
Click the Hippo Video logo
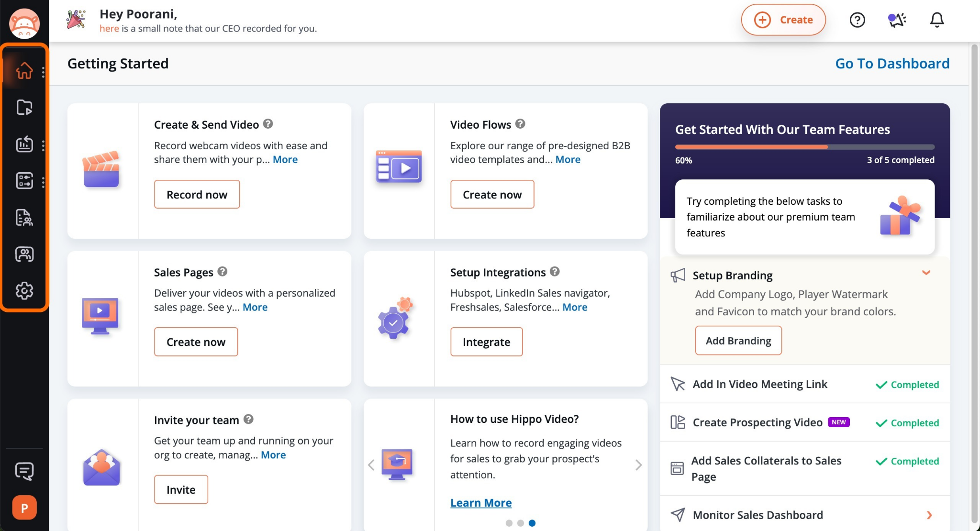(x=24, y=23)
